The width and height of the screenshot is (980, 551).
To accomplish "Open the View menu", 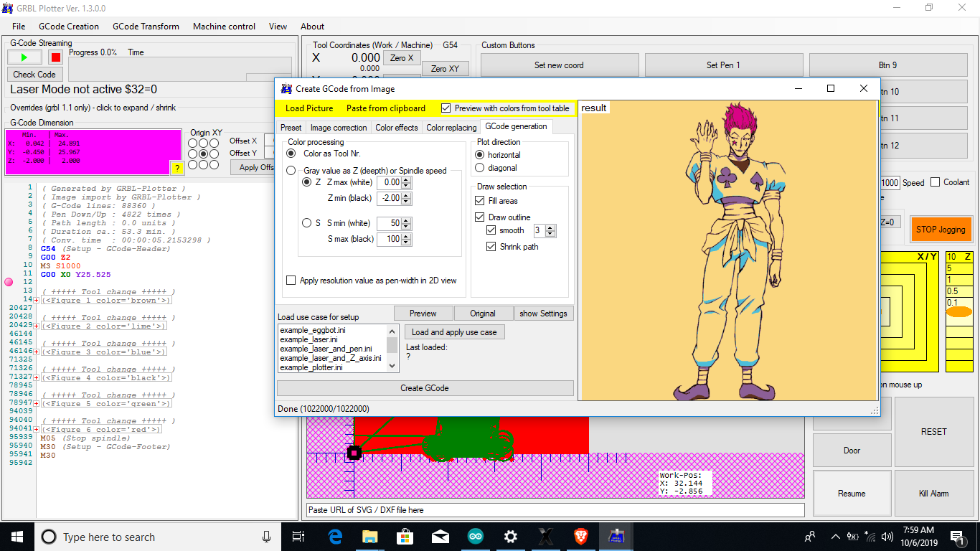I will pyautogui.click(x=278, y=27).
